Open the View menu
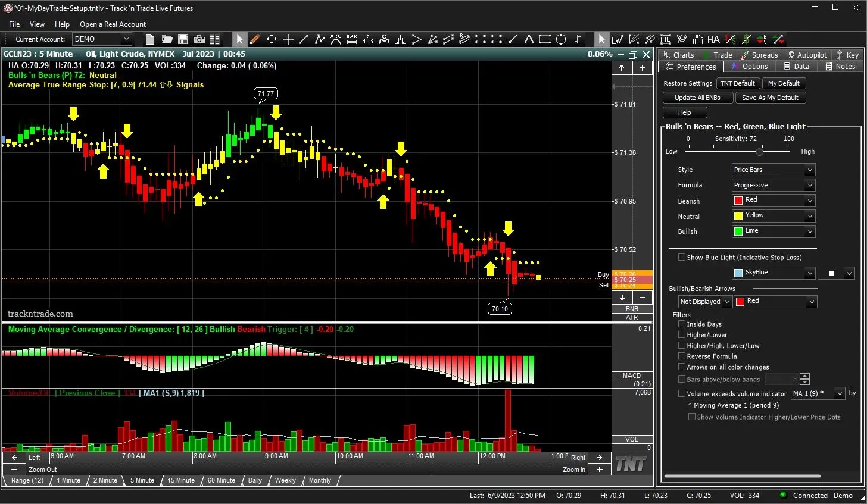This screenshot has height=504, width=867. (x=37, y=24)
